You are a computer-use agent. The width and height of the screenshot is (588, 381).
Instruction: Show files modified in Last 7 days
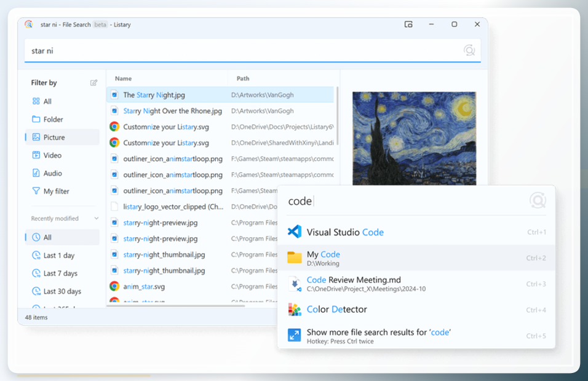[x=62, y=273]
